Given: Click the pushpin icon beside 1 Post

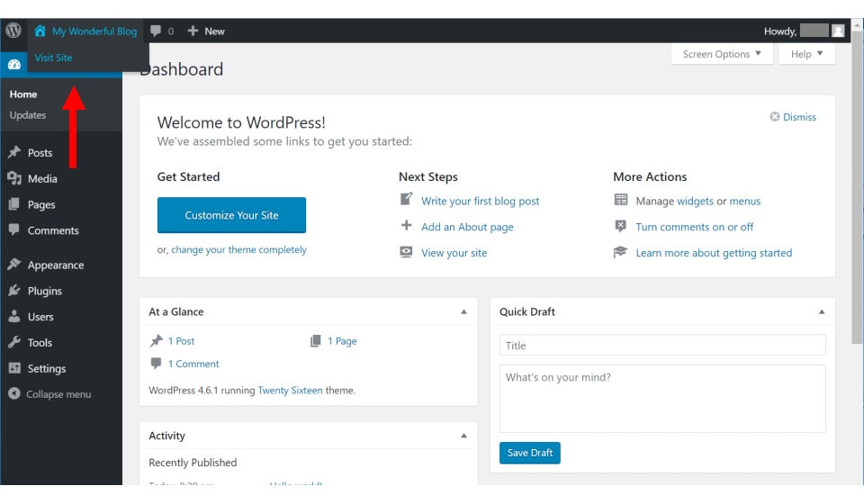Looking at the screenshot, I should click(x=157, y=341).
